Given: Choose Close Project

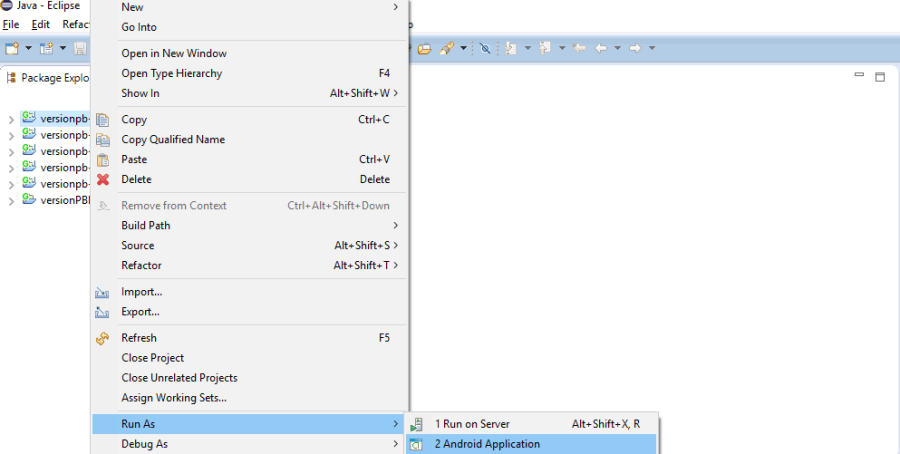Looking at the screenshot, I should pyautogui.click(x=250, y=358).
